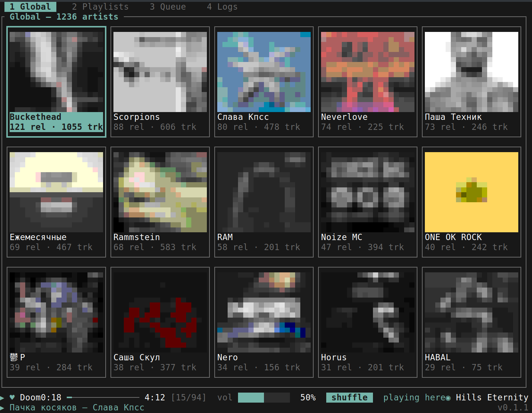532x413 pixels.
Task: Click the 0:18 elapsed time
Action: pyautogui.click(x=51, y=397)
